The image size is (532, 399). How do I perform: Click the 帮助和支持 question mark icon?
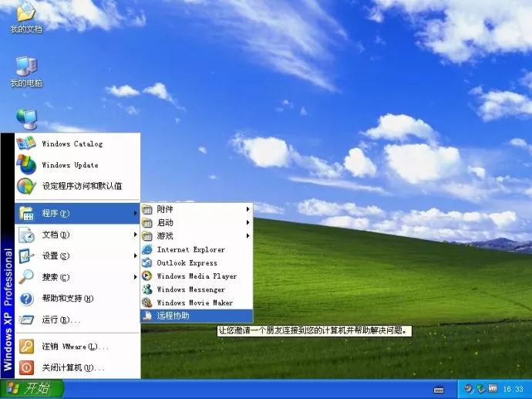[x=26, y=299]
